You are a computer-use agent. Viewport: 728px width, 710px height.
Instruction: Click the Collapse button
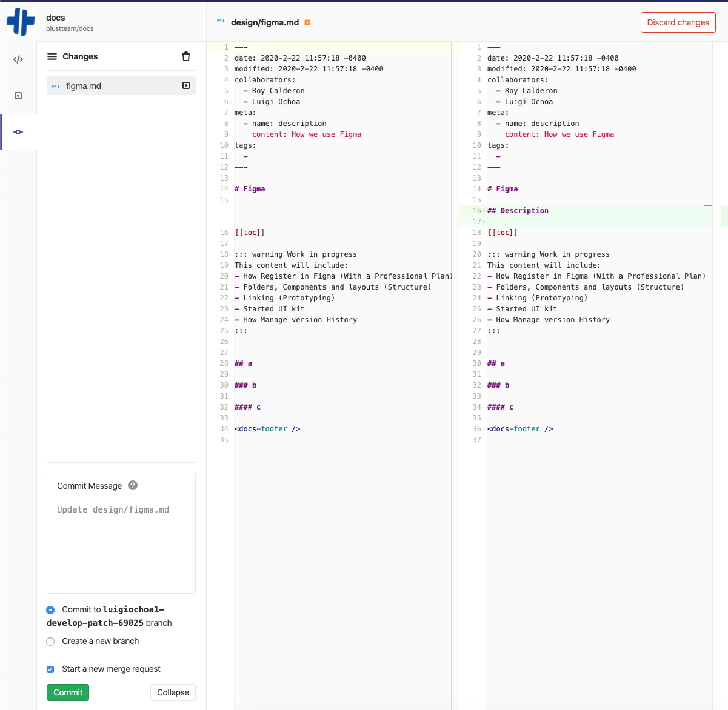pyautogui.click(x=173, y=692)
